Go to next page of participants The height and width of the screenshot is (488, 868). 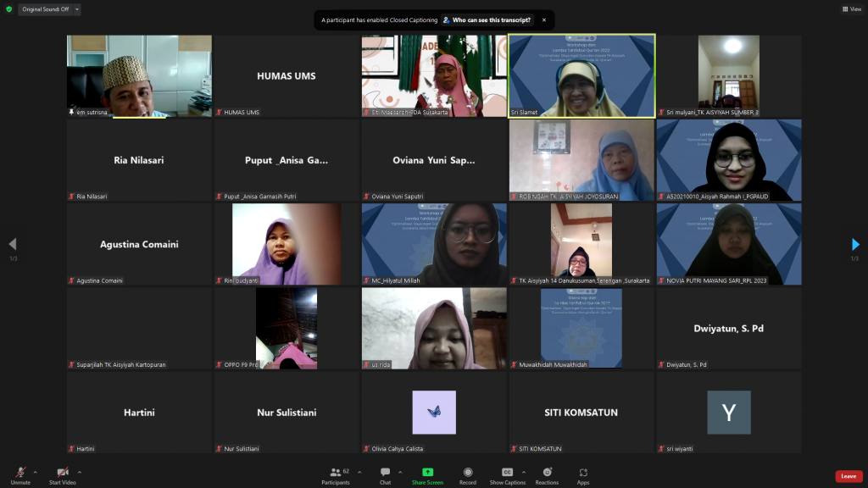tap(855, 245)
